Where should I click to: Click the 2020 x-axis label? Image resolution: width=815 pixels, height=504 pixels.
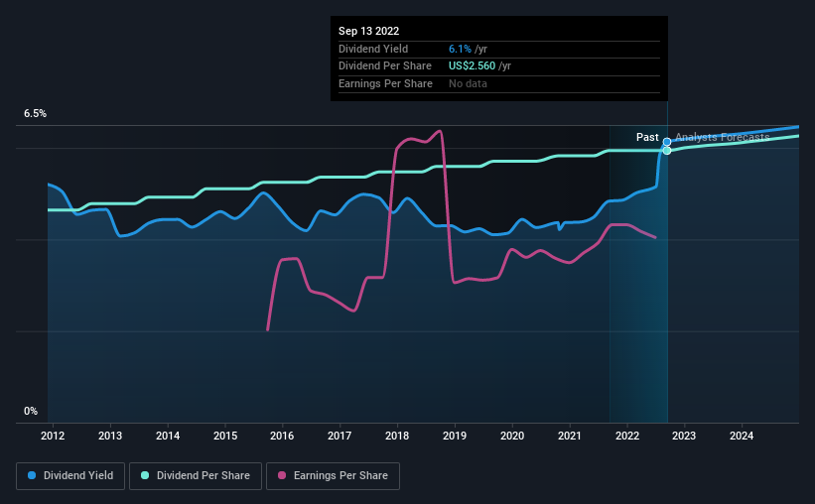click(512, 436)
